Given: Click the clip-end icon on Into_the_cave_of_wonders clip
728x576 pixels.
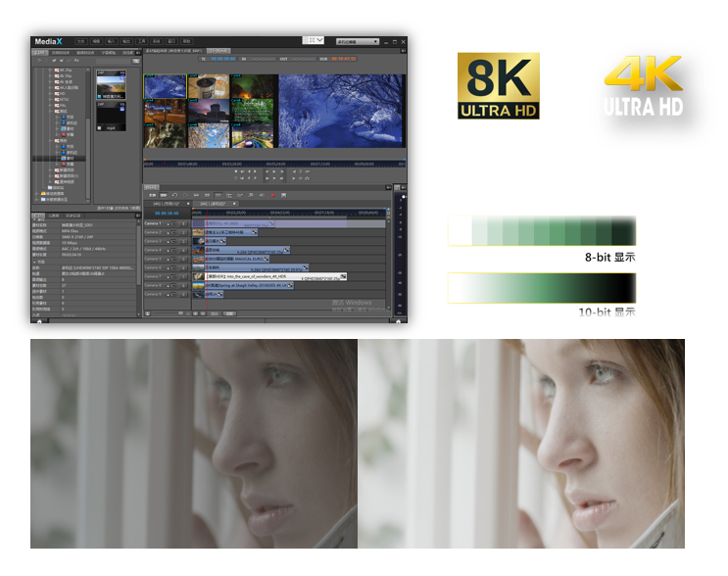Looking at the screenshot, I should (x=343, y=276).
